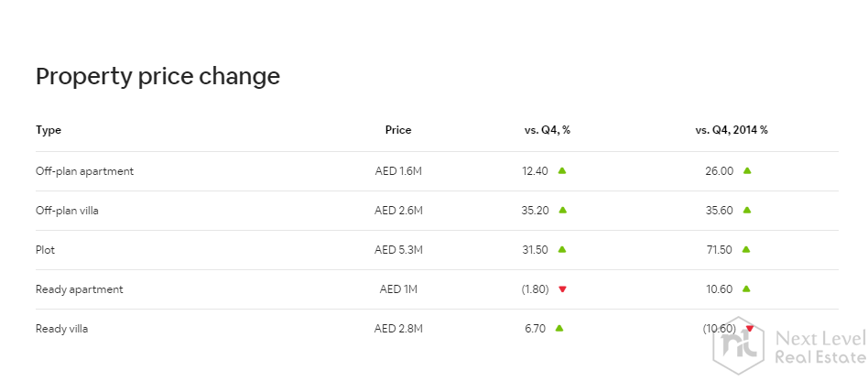Select the Ready apartment row label
Image resolution: width=868 pixels, height=381 pixels.
80,289
